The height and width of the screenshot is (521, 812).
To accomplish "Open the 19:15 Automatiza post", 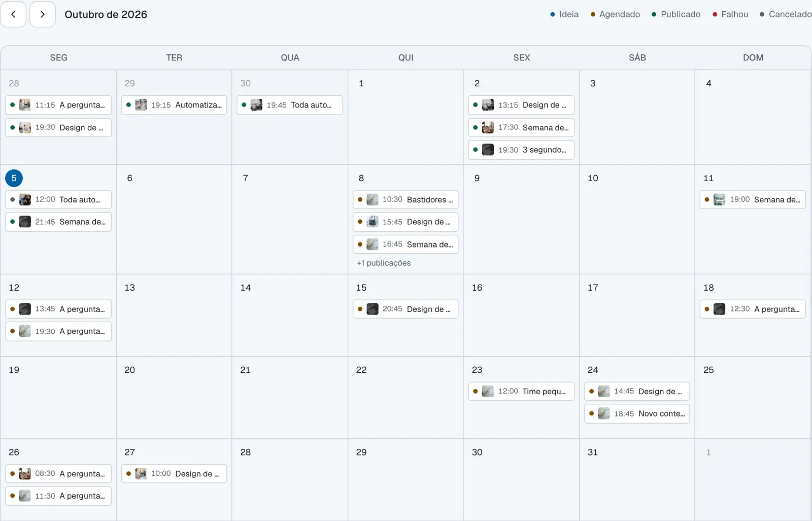I will [x=174, y=105].
